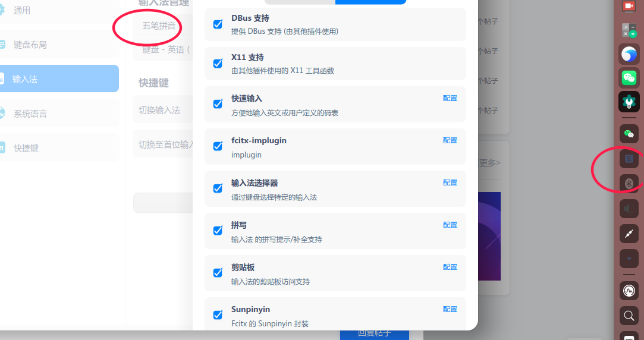Click the keyboard layout sidebar icon

coord(2,45)
